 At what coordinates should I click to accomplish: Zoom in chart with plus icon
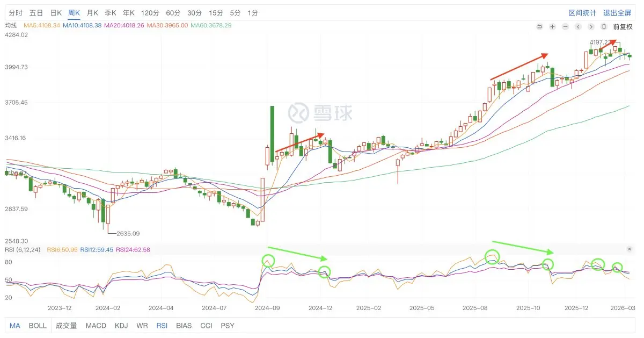point(552,26)
